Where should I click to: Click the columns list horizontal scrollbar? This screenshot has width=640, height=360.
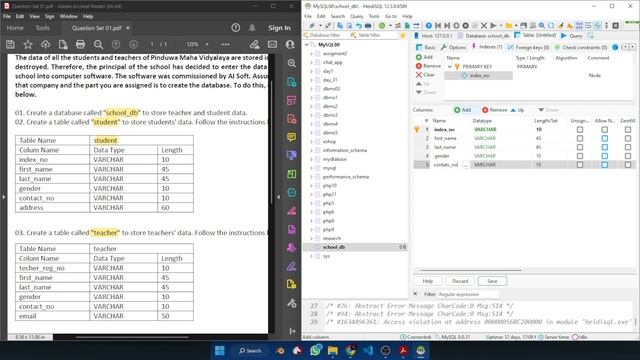(x=471, y=270)
